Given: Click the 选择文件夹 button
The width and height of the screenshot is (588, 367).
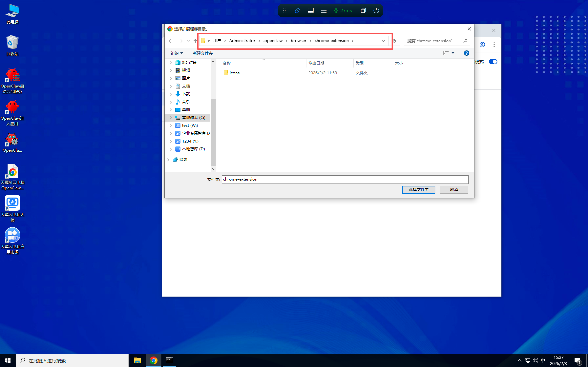Looking at the screenshot, I should [418, 190].
